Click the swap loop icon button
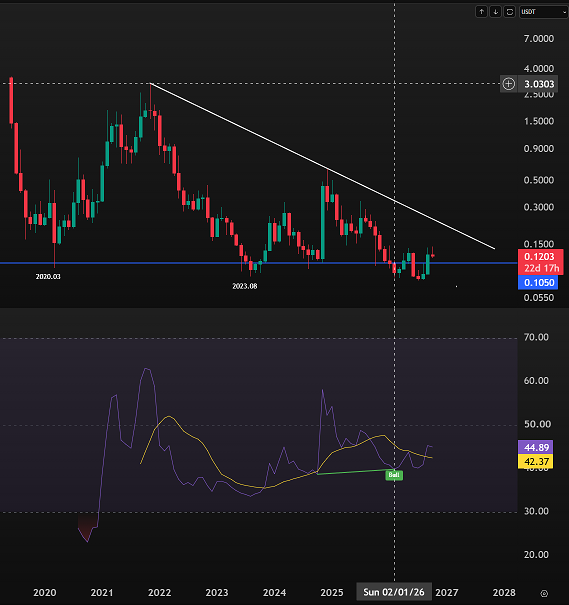The image size is (569, 605). click(510, 12)
